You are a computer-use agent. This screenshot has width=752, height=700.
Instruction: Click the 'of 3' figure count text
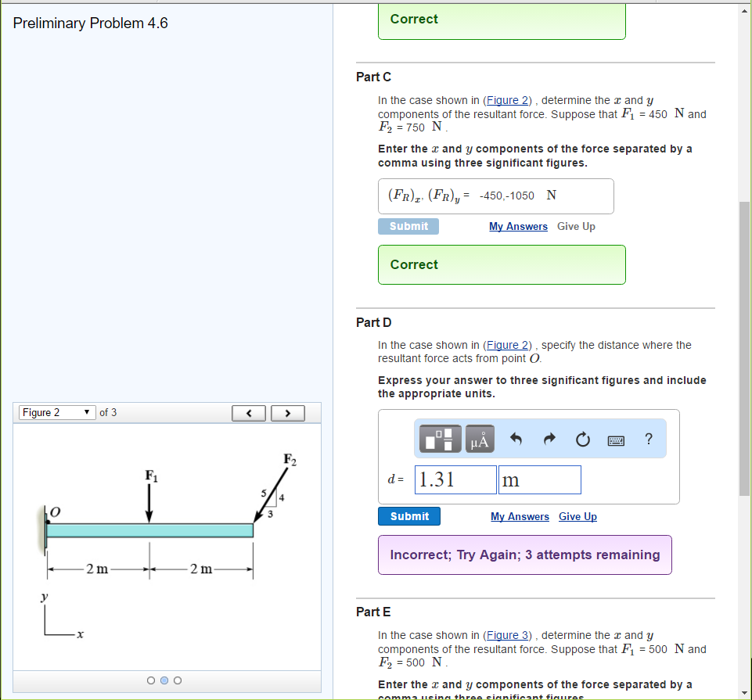[x=108, y=413]
